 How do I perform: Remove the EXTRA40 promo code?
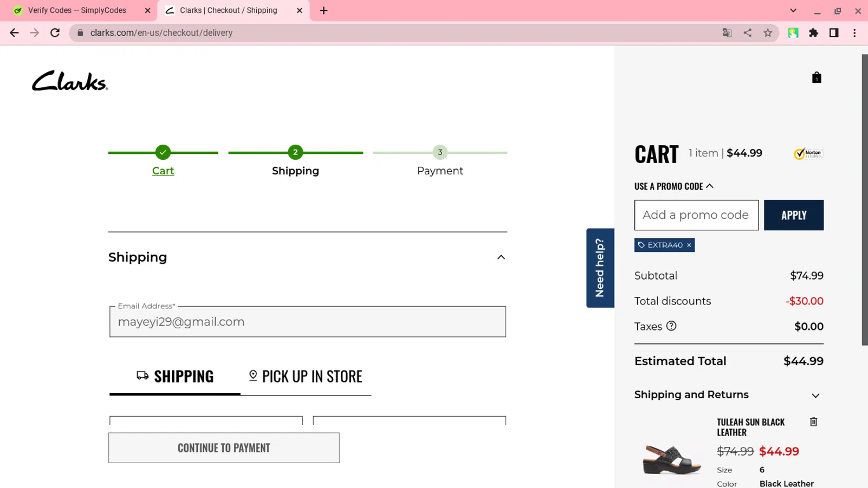[689, 245]
